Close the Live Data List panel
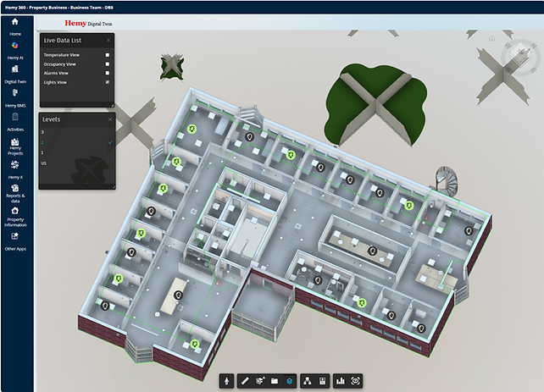The width and height of the screenshot is (544, 392). 108,41
